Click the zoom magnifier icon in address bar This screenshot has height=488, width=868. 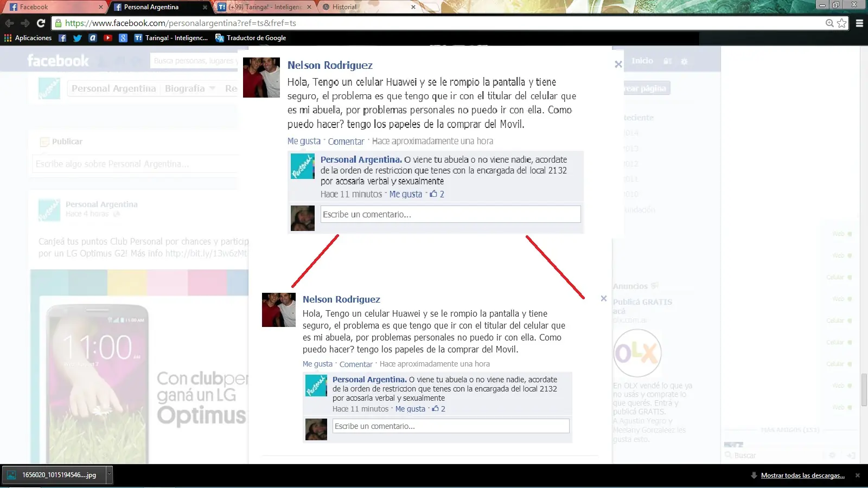click(x=829, y=23)
